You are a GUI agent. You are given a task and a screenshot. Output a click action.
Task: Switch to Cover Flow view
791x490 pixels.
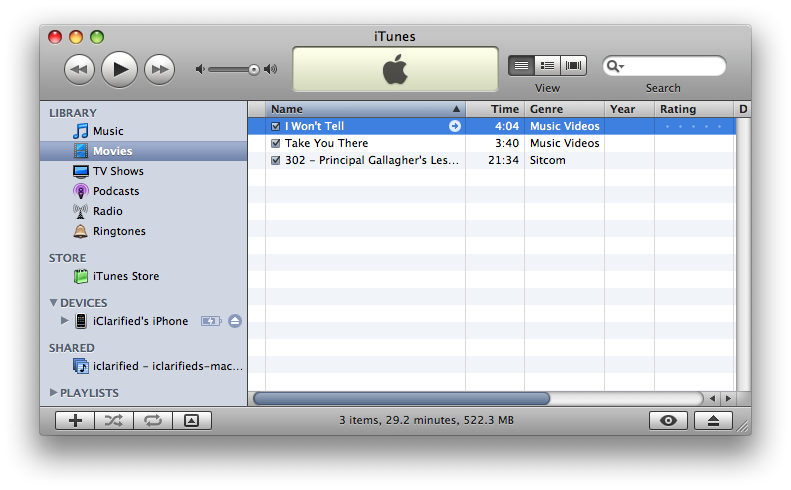tap(574, 66)
